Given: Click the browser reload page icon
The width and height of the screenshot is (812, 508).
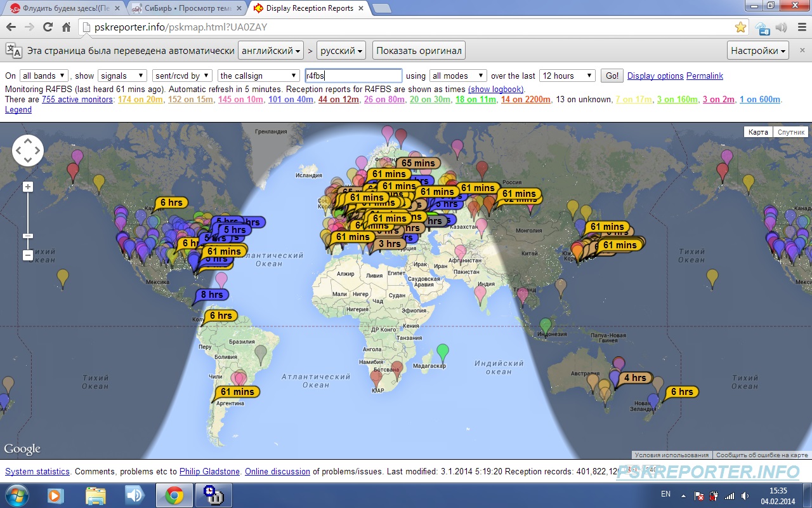Looking at the screenshot, I should pyautogui.click(x=48, y=27).
